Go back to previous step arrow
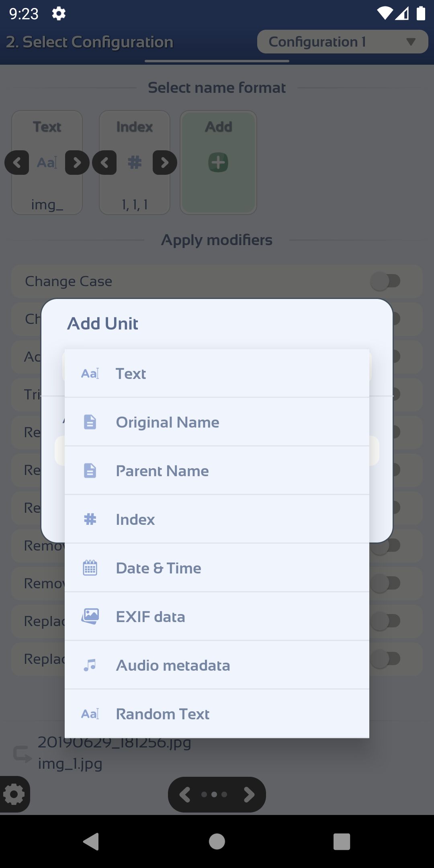The image size is (434, 868). click(x=185, y=794)
